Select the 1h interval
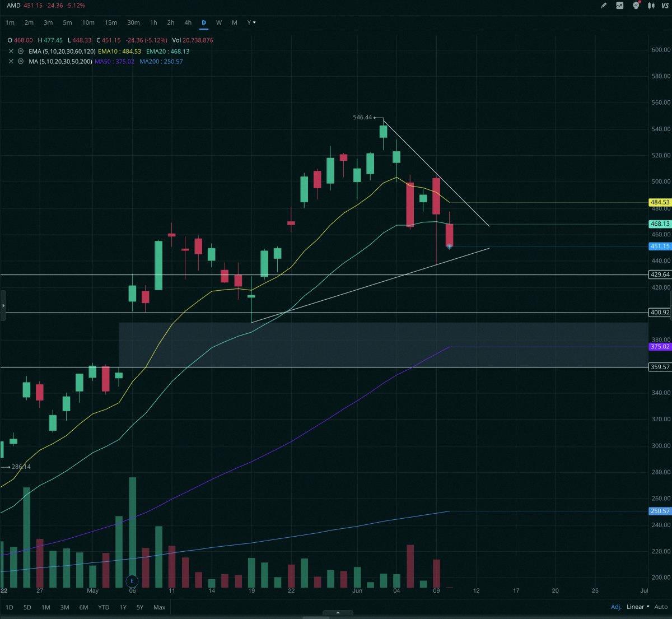 pos(153,22)
